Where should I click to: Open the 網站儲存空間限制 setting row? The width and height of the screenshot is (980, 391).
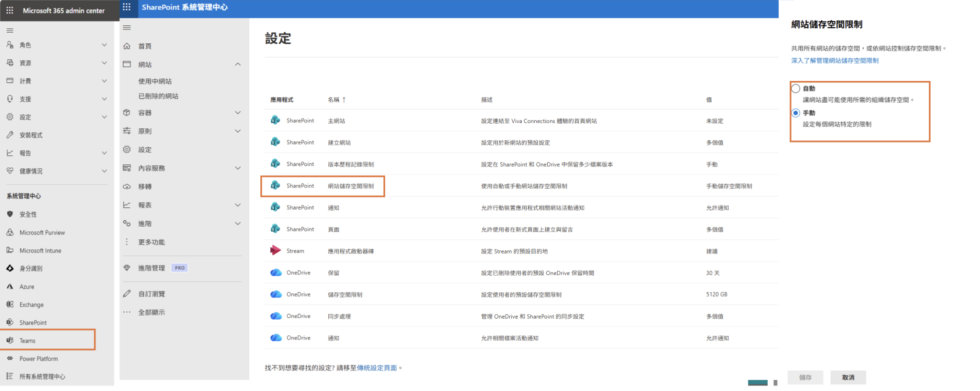(x=351, y=186)
